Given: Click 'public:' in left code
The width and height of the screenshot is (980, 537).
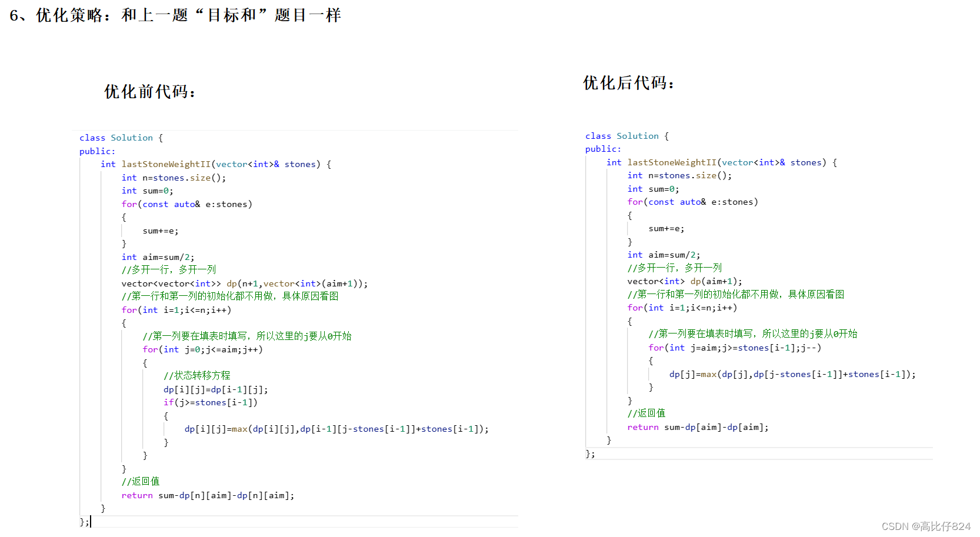Looking at the screenshot, I should pos(98,151).
